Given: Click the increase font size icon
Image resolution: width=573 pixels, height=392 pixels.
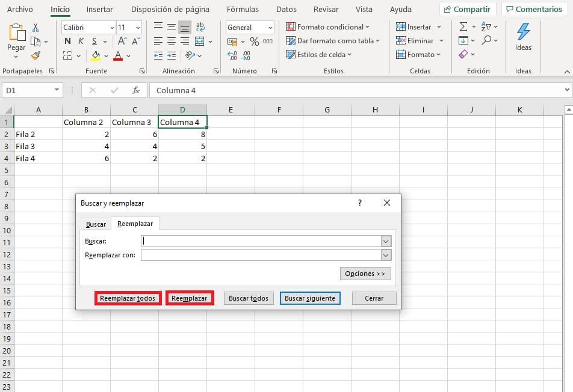Looking at the screenshot, I should [122, 41].
